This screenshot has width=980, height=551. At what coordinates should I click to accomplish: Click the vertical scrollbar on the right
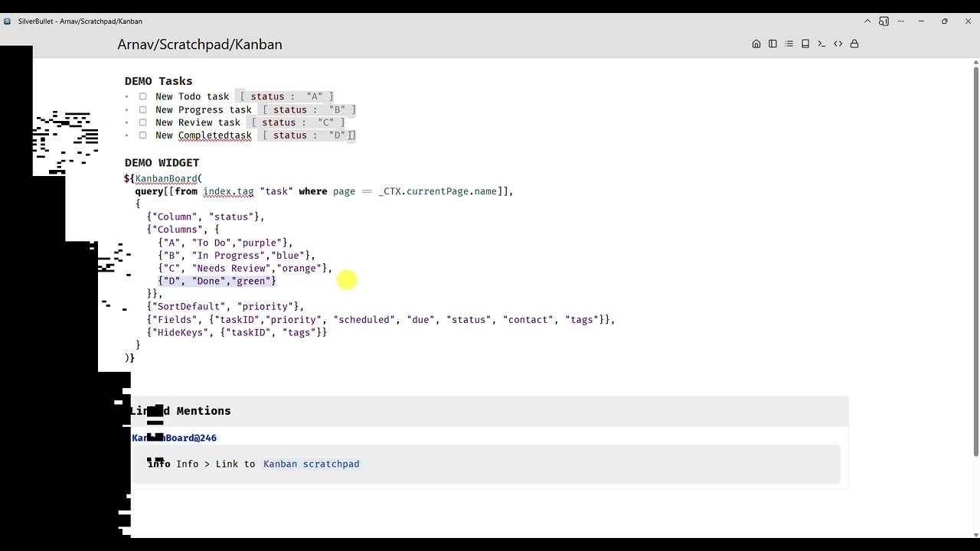(x=975, y=260)
